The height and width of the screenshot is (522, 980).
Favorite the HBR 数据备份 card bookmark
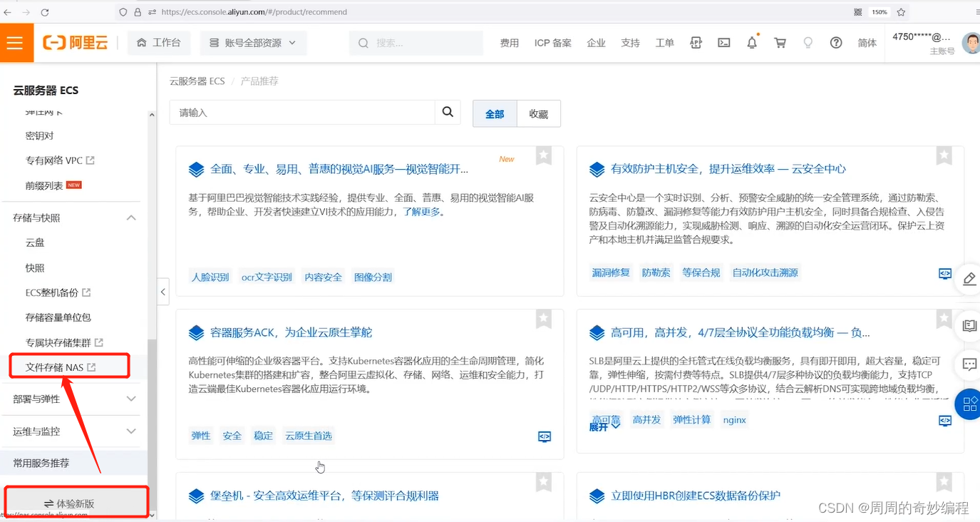pyautogui.click(x=944, y=482)
